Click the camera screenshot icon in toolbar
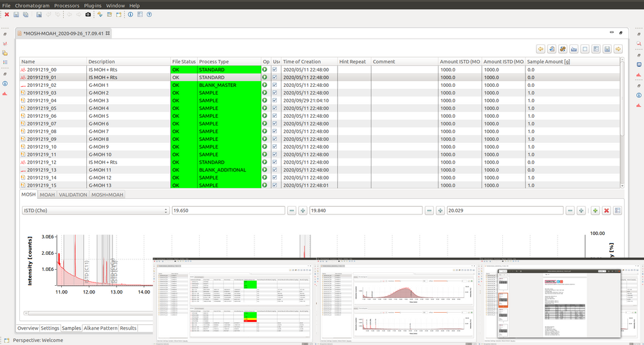 (x=88, y=14)
